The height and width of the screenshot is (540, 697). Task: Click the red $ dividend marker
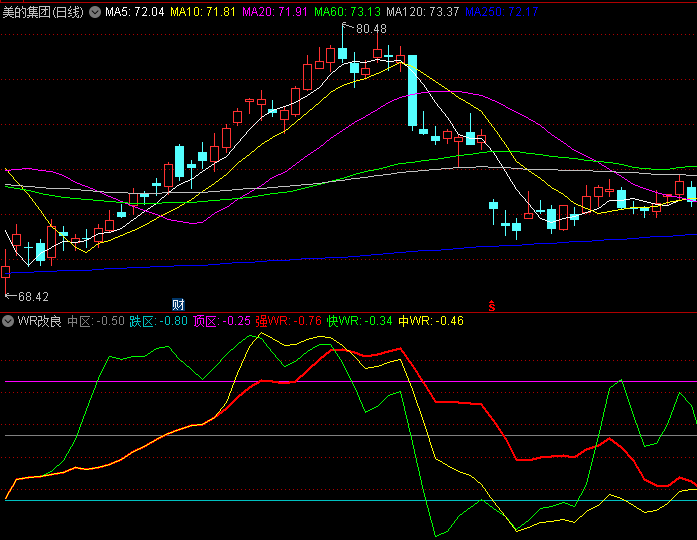[491, 304]
